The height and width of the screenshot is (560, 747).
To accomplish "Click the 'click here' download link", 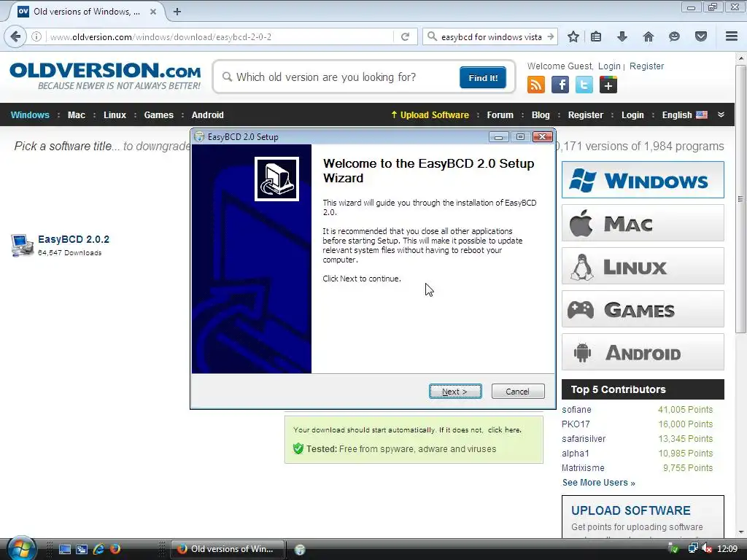I will pyautogui.click(x=503, y=430).
